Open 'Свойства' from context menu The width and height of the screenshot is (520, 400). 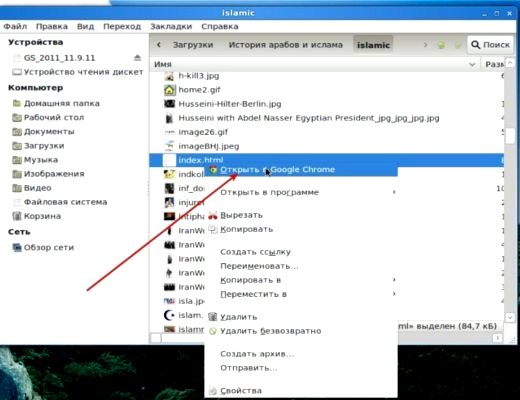(x=301, y=391)
